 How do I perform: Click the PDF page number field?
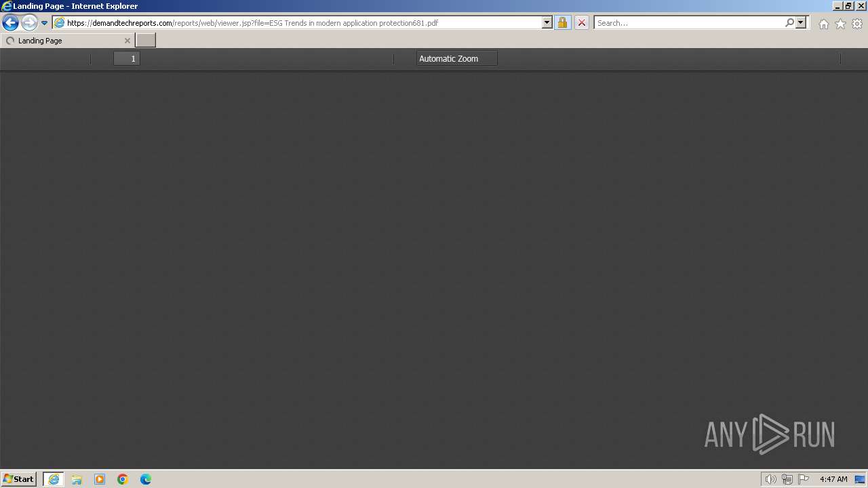127,59
